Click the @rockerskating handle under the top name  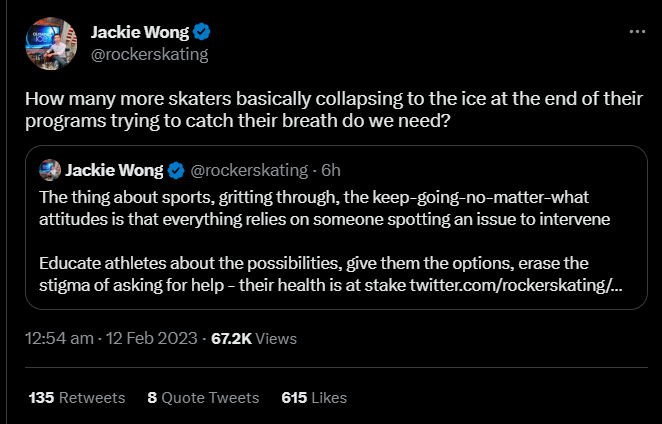click(x=149, y=55)
